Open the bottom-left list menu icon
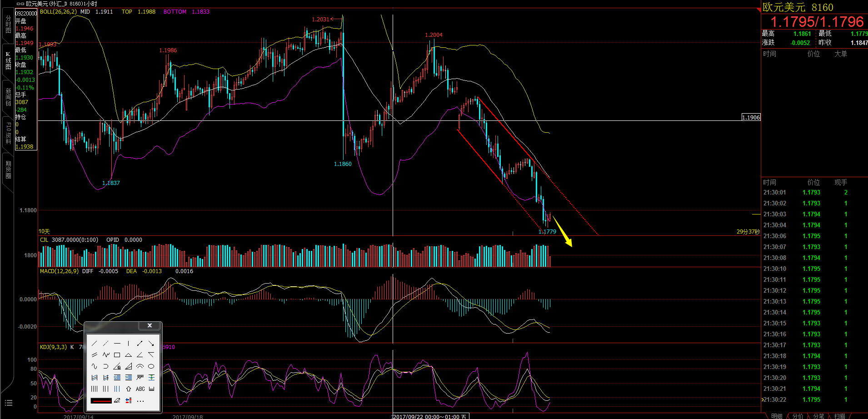 (x=8, y=403)
